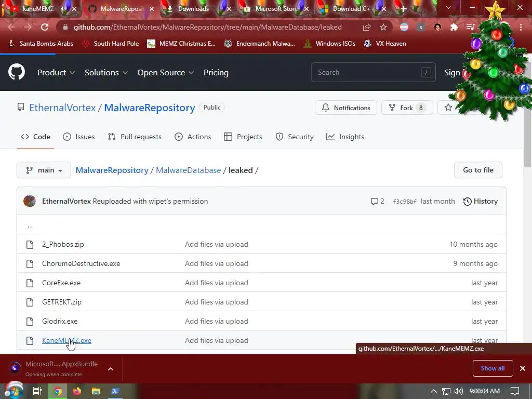Close the downloads bar with X
The width and height of the screenshot is (532, 399).
click(523, 368)
